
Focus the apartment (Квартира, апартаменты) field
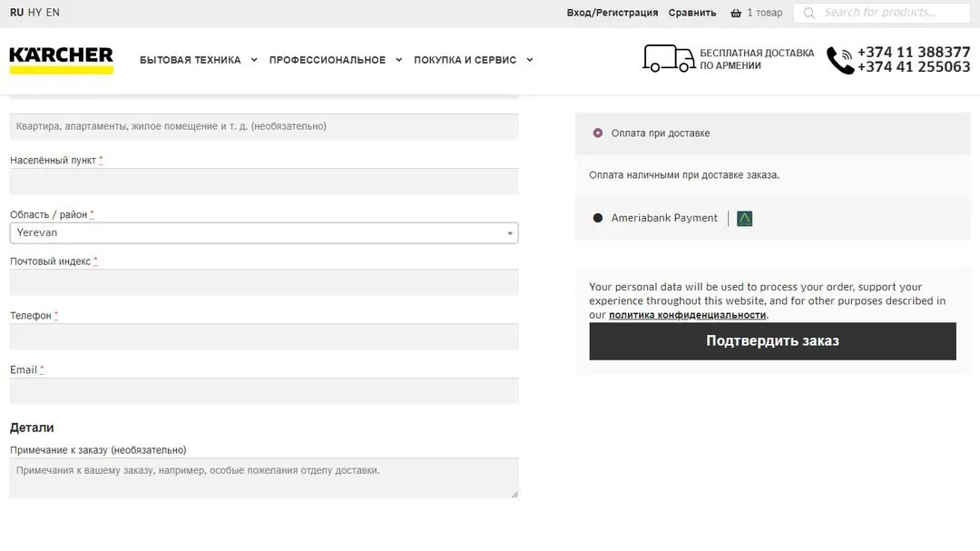pyautogui.click(x=264, y=126)
